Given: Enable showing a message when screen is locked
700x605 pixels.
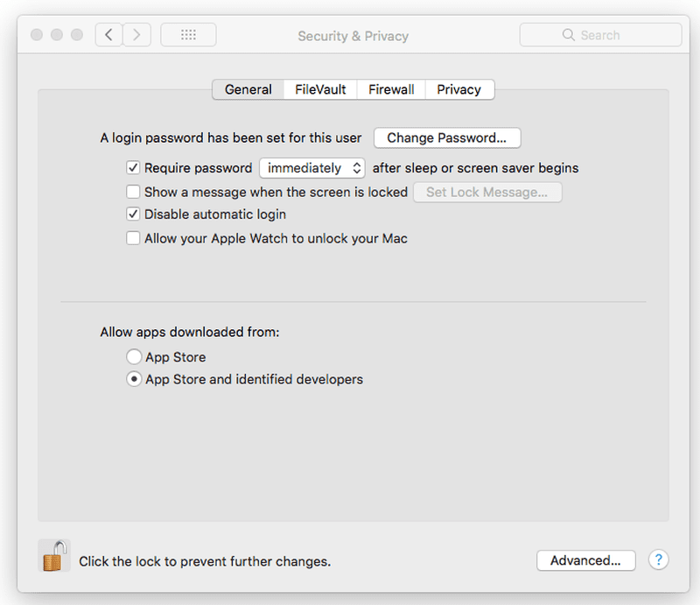Looking at the screenshot, I should click(x=133, y=191).
